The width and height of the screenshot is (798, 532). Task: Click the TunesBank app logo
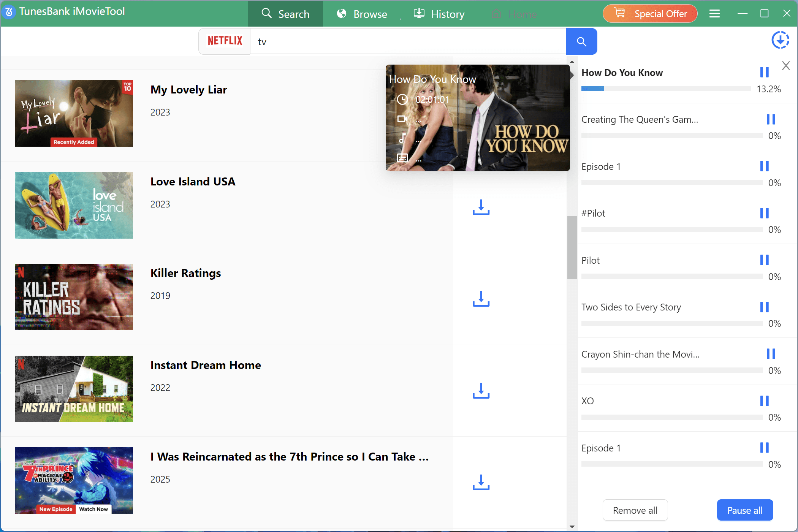(x=9, y=12)
